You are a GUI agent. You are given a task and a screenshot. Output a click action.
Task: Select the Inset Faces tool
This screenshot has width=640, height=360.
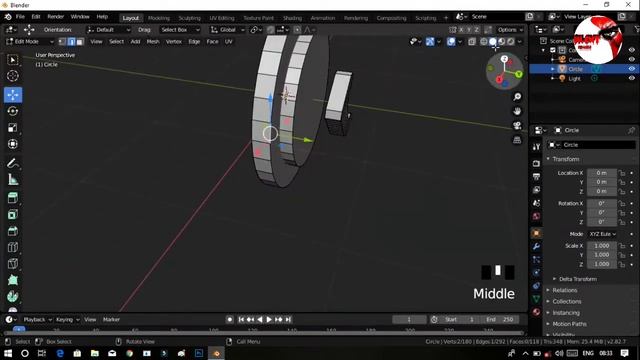[x=13, y=214]
